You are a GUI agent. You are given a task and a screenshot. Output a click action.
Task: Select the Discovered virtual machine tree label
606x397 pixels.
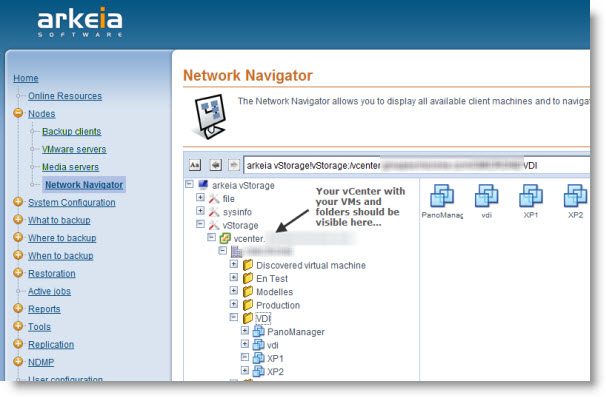(311, 265)
